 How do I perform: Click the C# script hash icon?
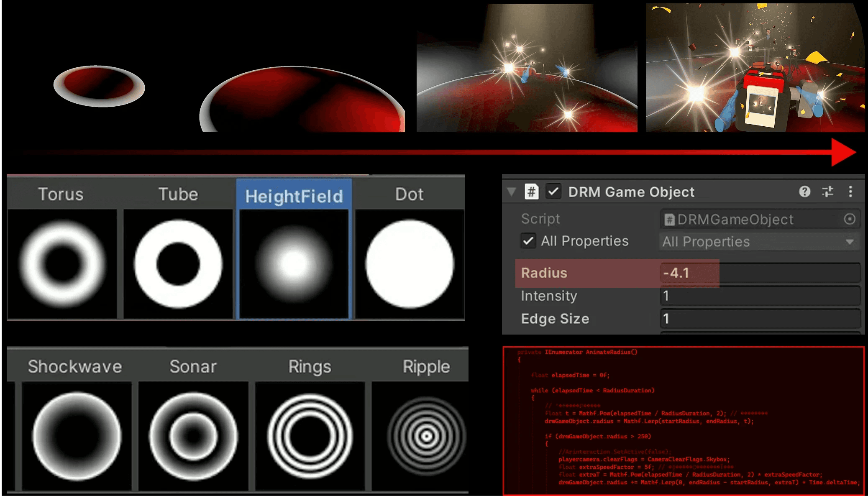point(531,192)
